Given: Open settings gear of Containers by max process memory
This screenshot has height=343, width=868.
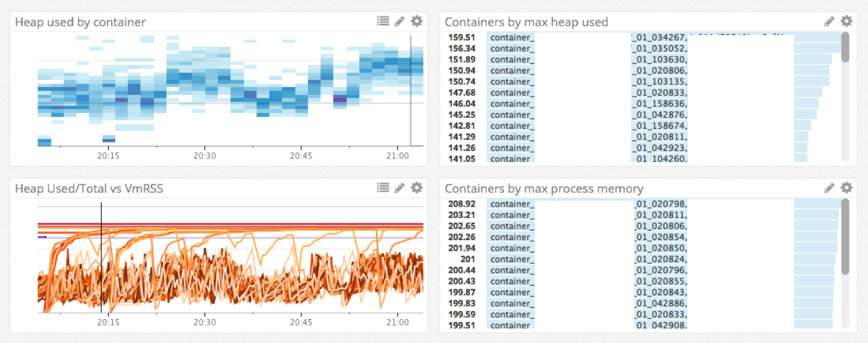Looking at the screenshot, I should 847,187.
